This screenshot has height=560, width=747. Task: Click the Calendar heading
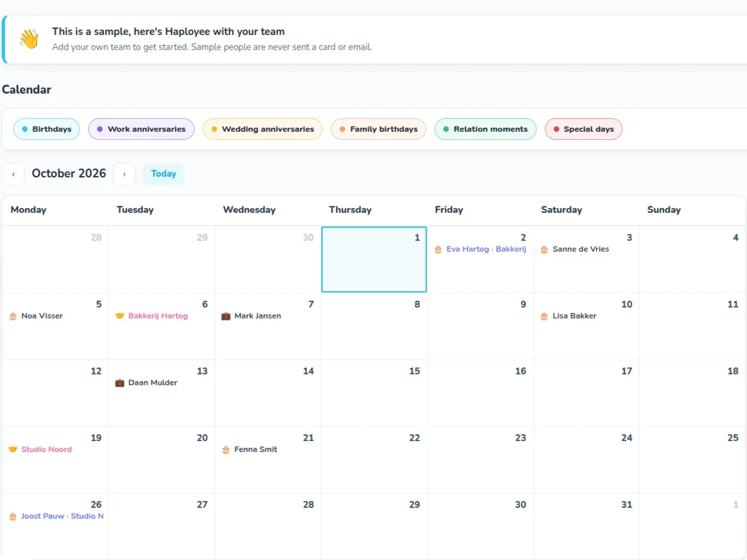27,90
